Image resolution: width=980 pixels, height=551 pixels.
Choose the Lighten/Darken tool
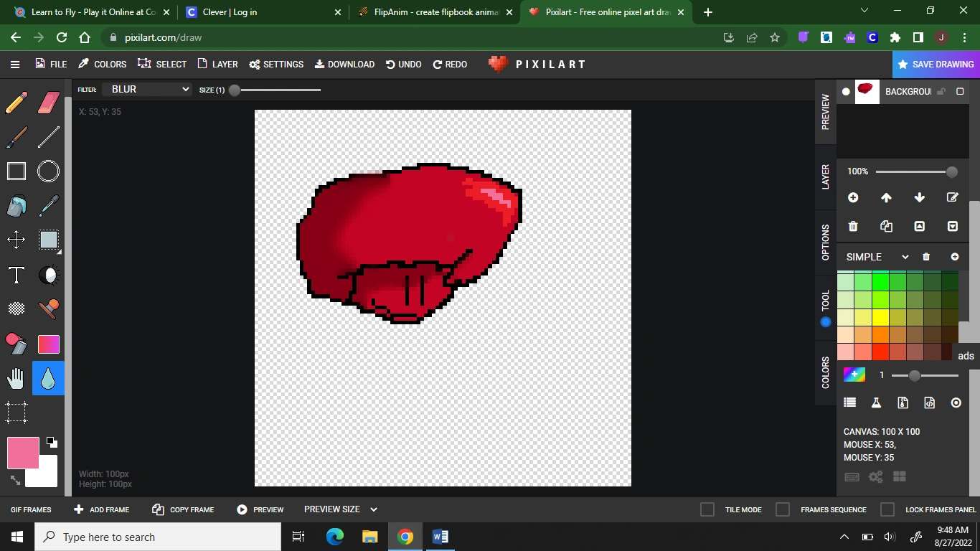coord(47,275)
